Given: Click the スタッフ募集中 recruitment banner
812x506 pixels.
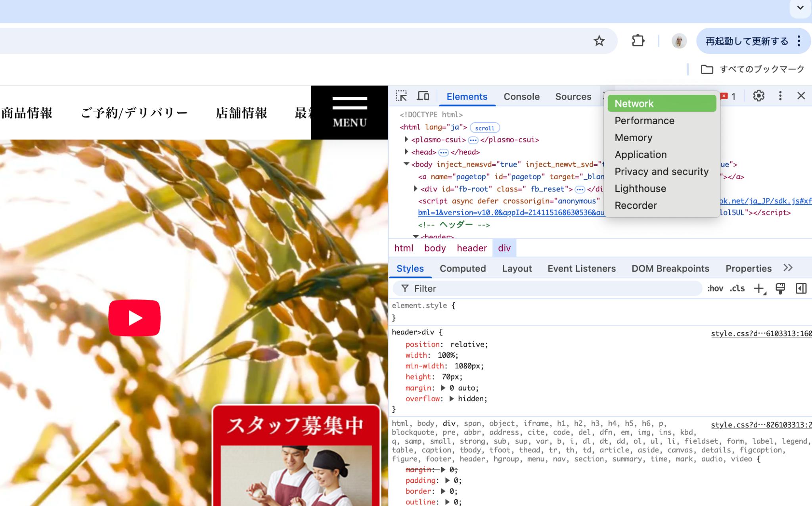Looking at the screenshot, I should (x=296, y=455).
